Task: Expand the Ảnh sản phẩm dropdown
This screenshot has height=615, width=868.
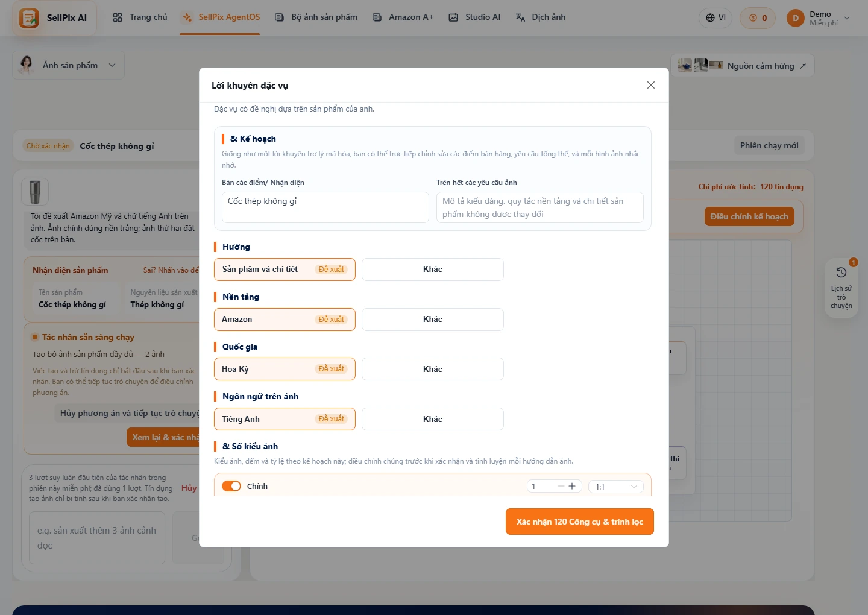Action: (x=69, y=65)
